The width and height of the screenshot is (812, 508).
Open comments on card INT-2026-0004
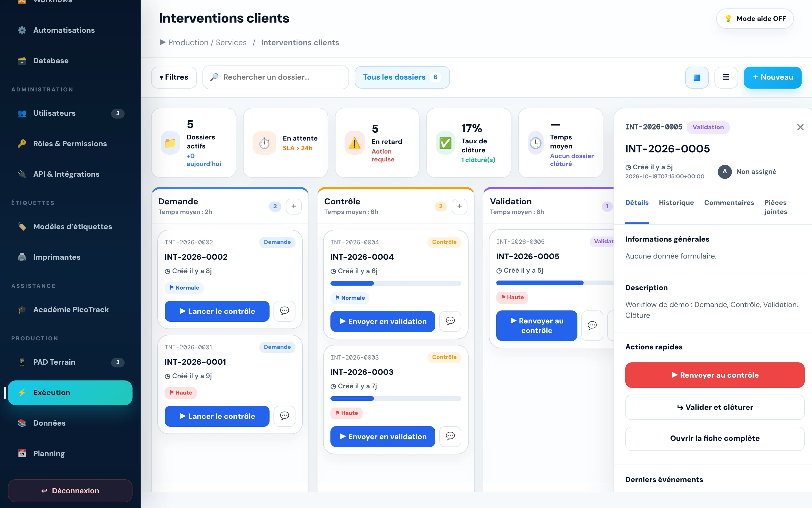[450, 321]
